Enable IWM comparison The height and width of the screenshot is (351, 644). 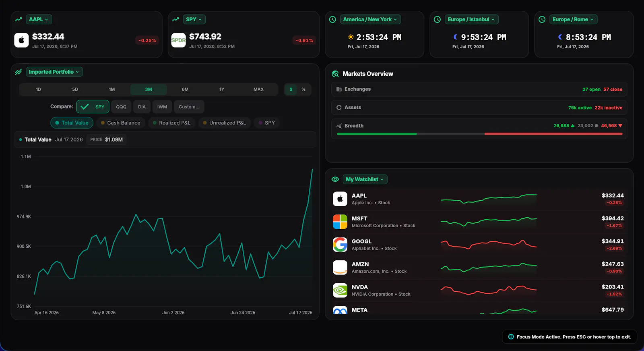(x=162, y=107)
